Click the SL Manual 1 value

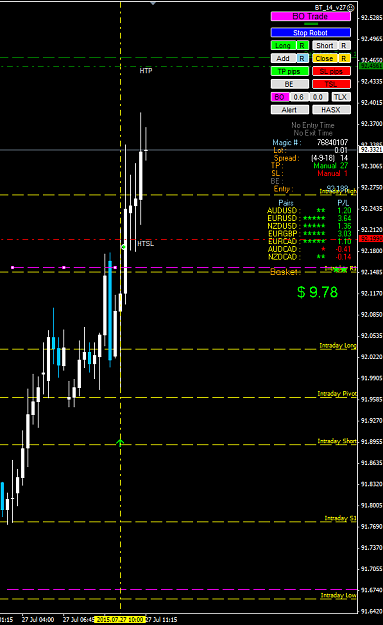click(333, 173)
